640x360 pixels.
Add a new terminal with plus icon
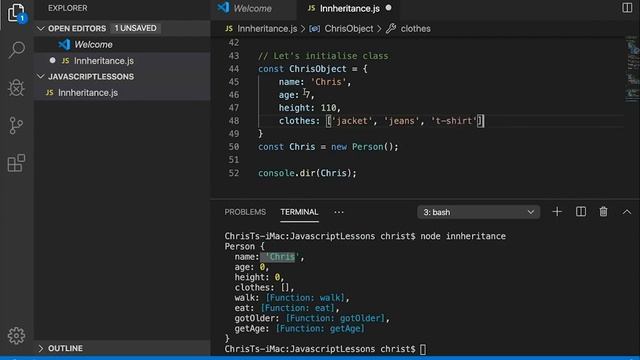[x=557, y=212]
